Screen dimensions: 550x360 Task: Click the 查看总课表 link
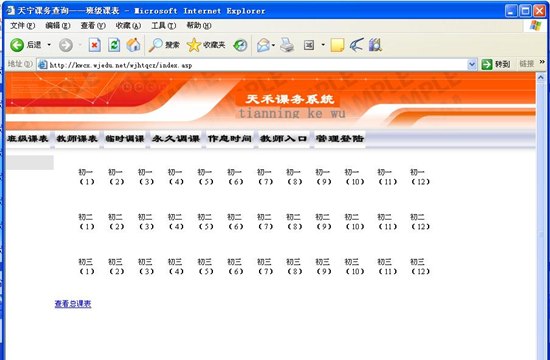pyautogui.click(x=73, y=304)
